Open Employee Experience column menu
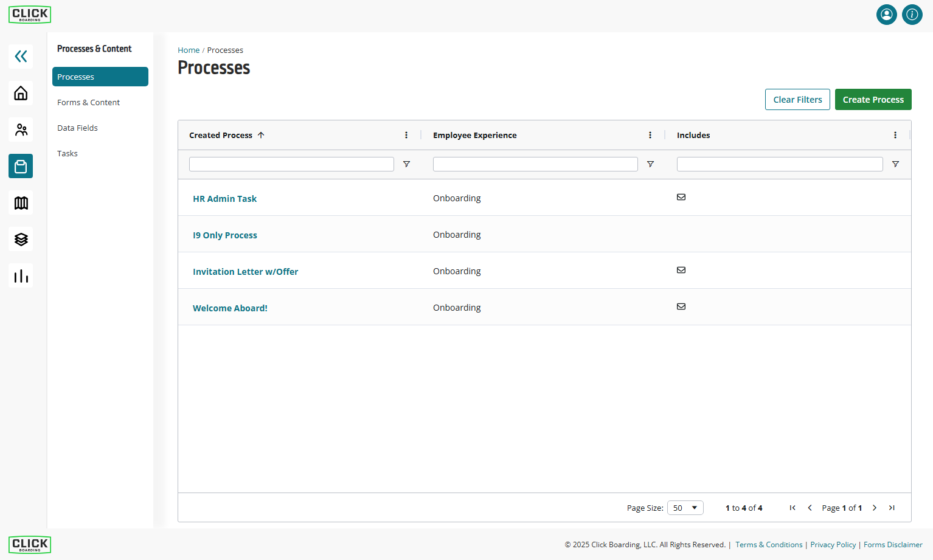This screenshot has width=933, height=560. (x=650, y=135)
